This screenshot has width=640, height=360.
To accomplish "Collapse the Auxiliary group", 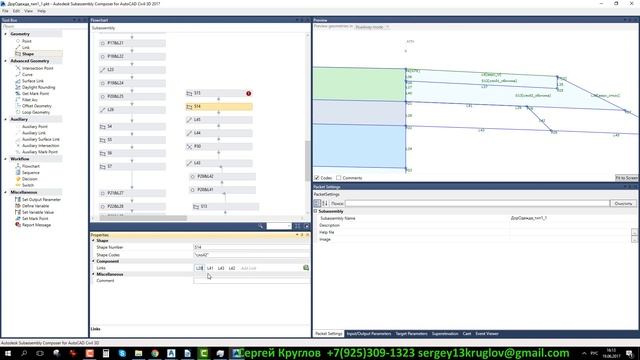I will tap(5, 119).
